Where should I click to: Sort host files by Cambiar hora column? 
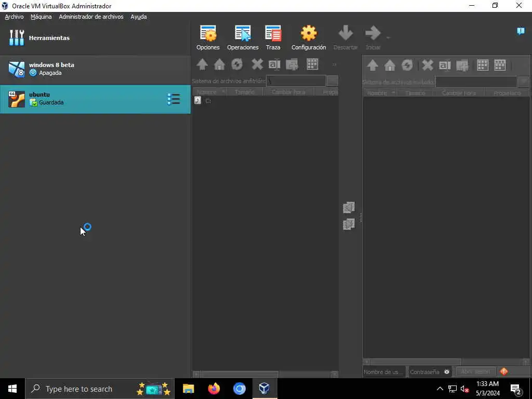(288, 92)
